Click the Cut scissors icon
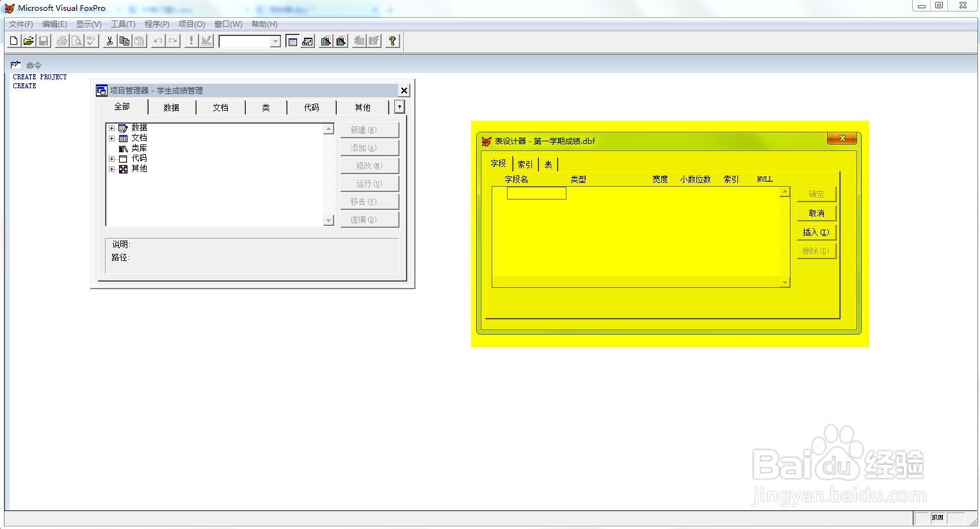Image resolution: width=980 pixels, height=529 pixels. 109,41
